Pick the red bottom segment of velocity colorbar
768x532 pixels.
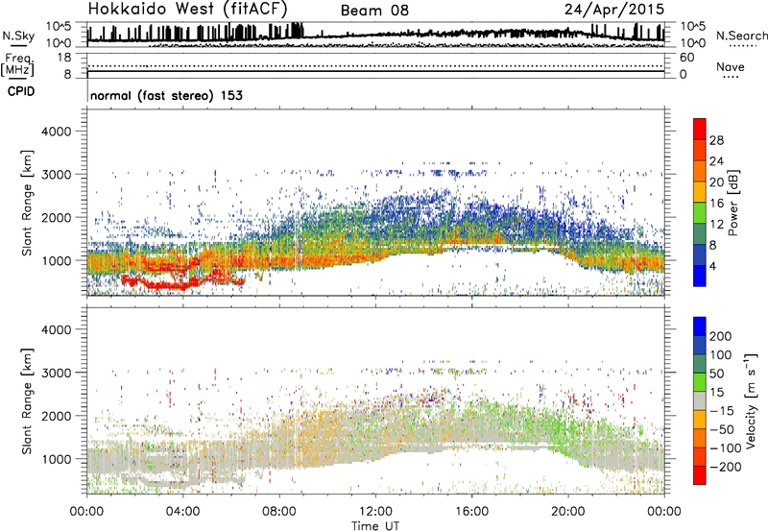click(700, 475)
